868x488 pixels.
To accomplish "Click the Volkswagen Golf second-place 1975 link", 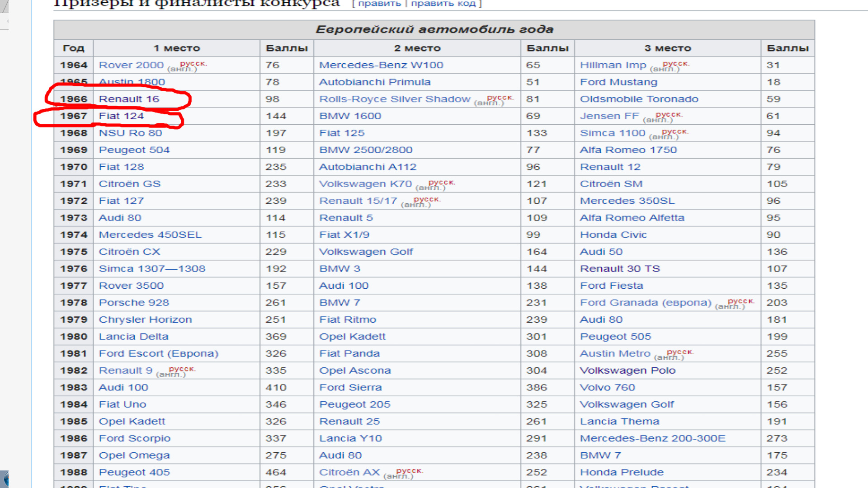I will point(366,252).
